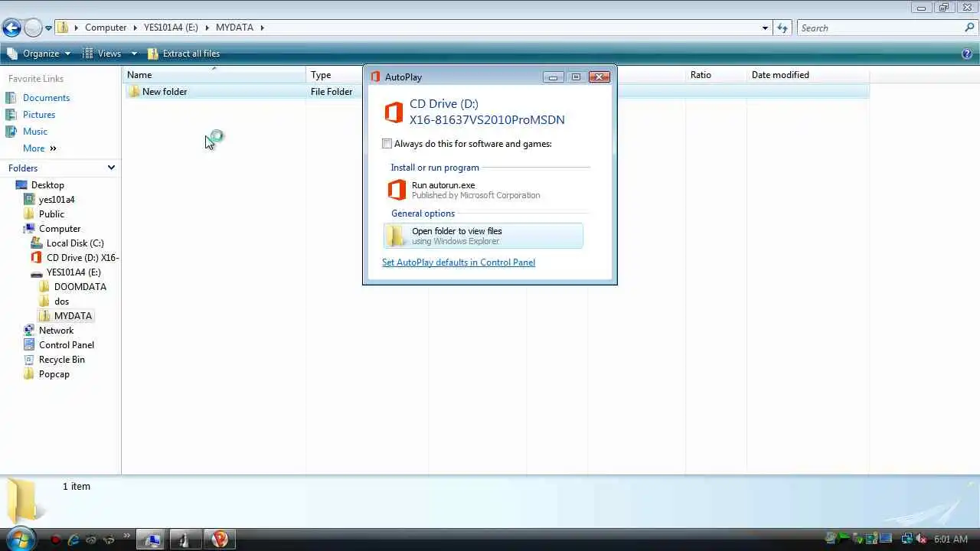Screen dimensions: 980x551
Task: Select MYDATA in the address breadcrumb
Action: click(234, 28)
